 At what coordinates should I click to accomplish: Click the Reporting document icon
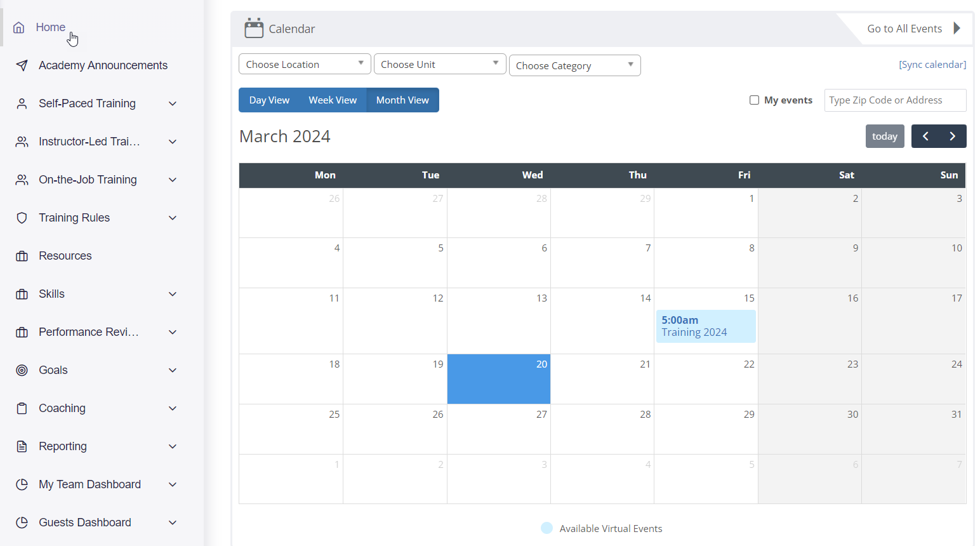pyautogui.click(x=22, y=446)
